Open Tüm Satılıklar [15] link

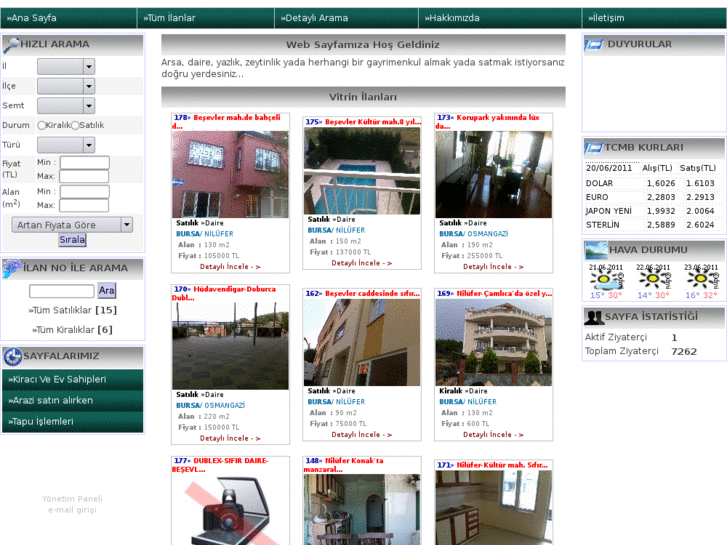pos(72,310)
